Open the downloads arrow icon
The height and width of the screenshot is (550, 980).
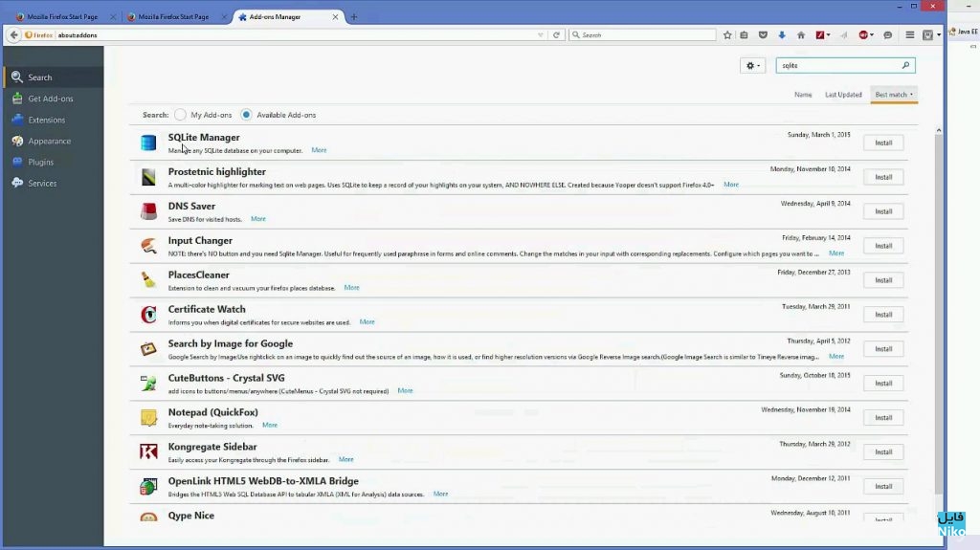pyautogui.click(x=782, y=35)
